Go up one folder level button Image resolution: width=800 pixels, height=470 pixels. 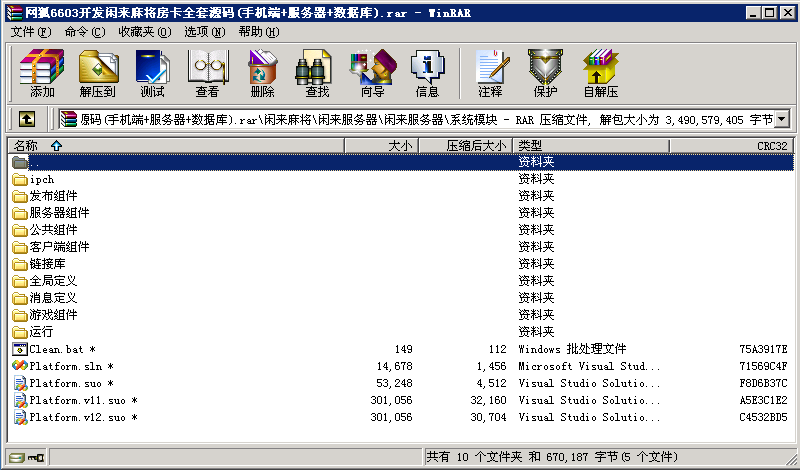pyautogui.click(x=26, y=119)
